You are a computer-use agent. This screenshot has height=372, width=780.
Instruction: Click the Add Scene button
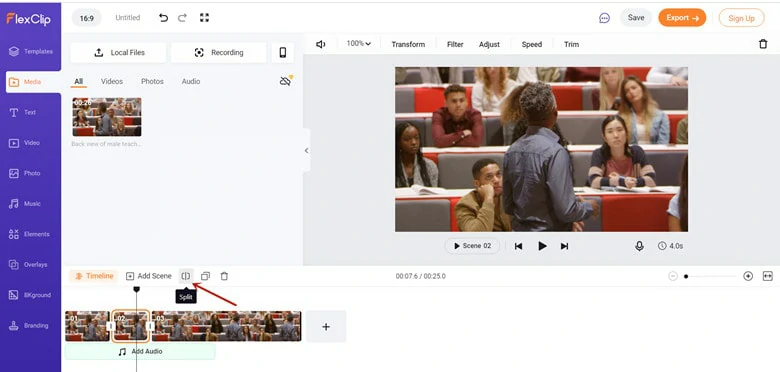coord(149,276)
